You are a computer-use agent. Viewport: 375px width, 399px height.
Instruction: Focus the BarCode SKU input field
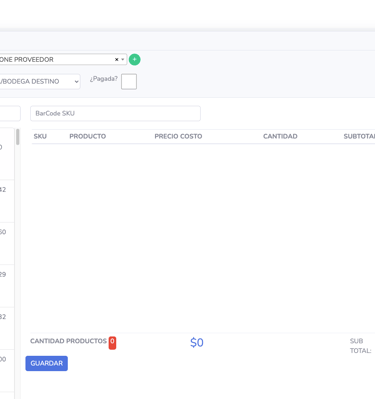[115, 113]
